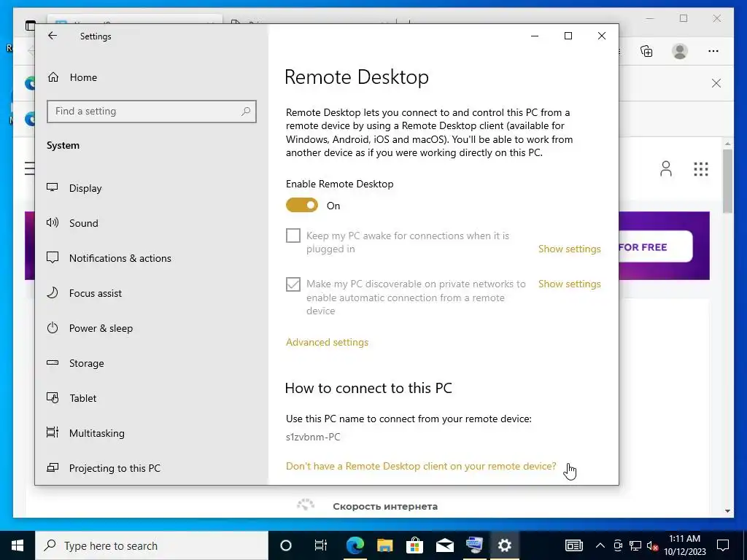747x560 pixels.
Task: Click the Edge profile avatar icon
Action: click(x=680, y=51)
